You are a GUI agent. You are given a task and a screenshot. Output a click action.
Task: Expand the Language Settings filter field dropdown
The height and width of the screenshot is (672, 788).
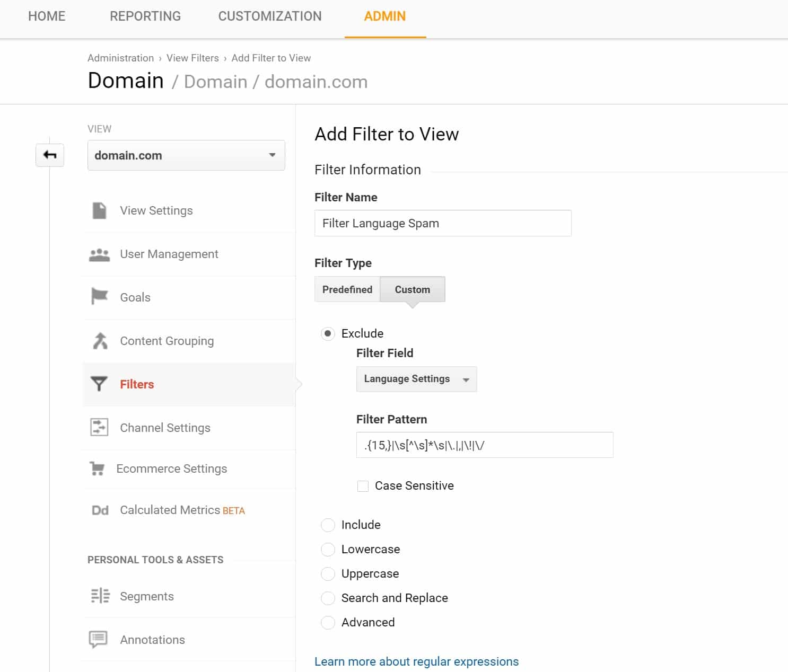[416, 379]
